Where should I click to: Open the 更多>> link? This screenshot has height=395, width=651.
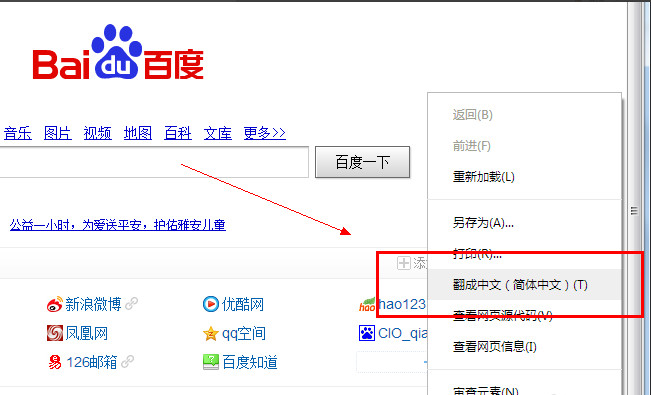[264, 133]
